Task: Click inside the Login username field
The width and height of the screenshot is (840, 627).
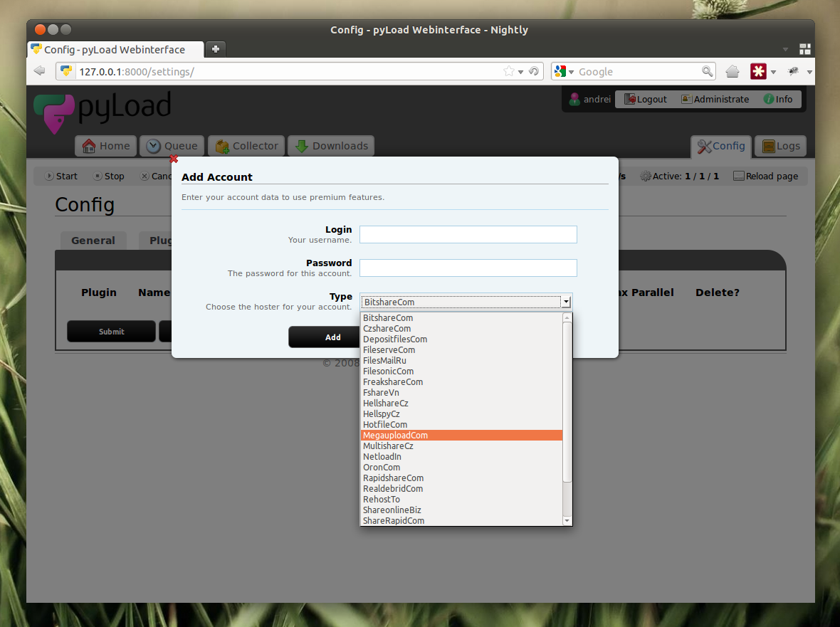Action: point(468,234)
